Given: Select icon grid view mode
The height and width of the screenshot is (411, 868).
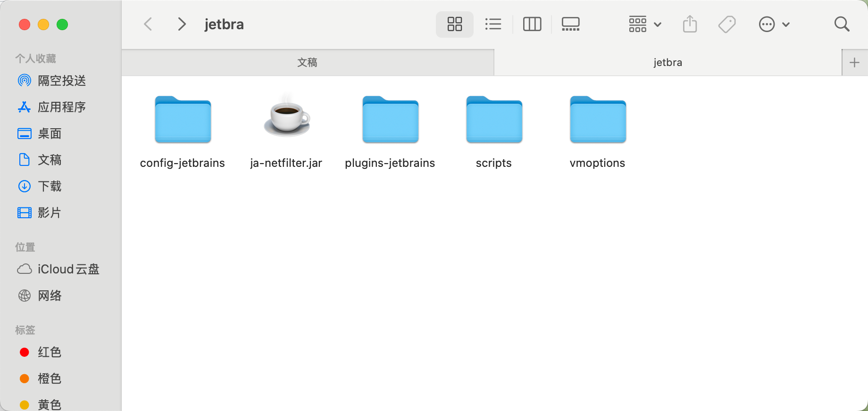Looking at the screenshot, I should [x=454, y=24].
